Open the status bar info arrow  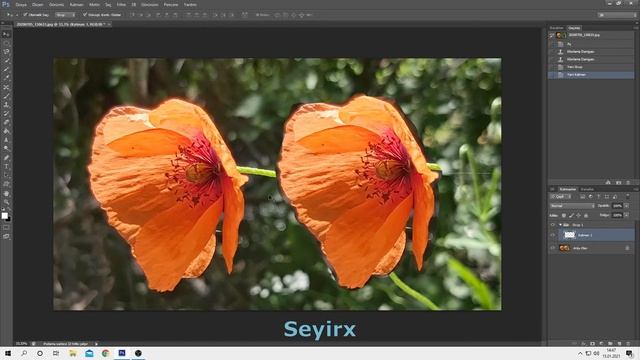click(96, 344)
